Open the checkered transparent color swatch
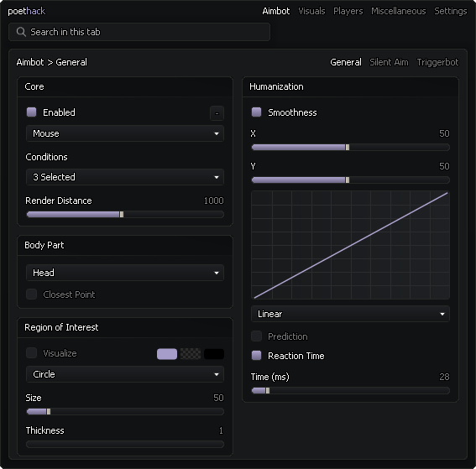This screenshot has width=476, height=469. pos(191,354)
